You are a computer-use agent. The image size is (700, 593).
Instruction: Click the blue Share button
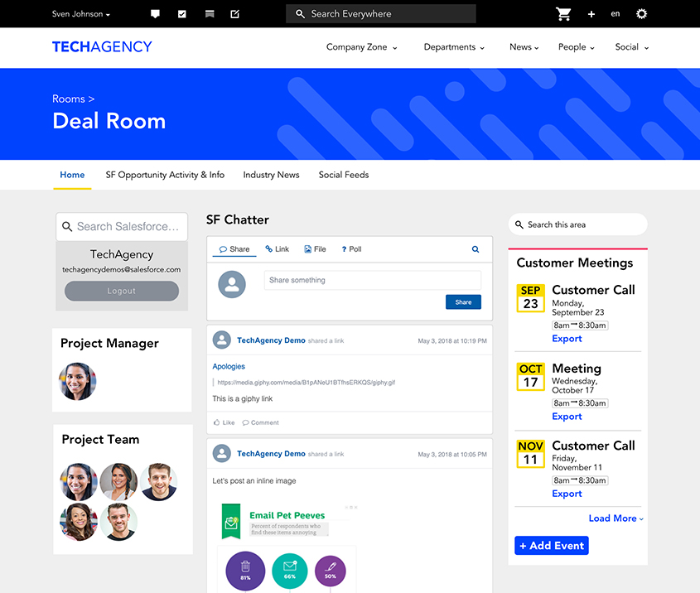pos(463,302)
